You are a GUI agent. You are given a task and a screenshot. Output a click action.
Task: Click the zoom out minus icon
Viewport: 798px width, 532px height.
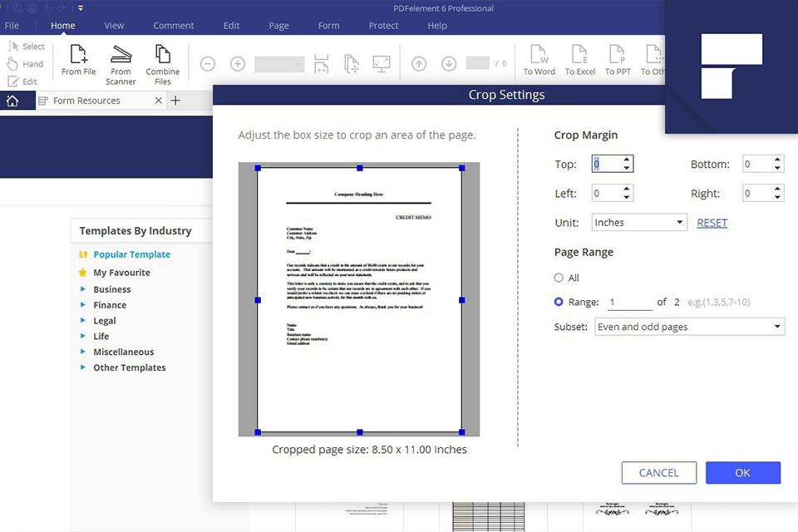[x=208, y=64]
